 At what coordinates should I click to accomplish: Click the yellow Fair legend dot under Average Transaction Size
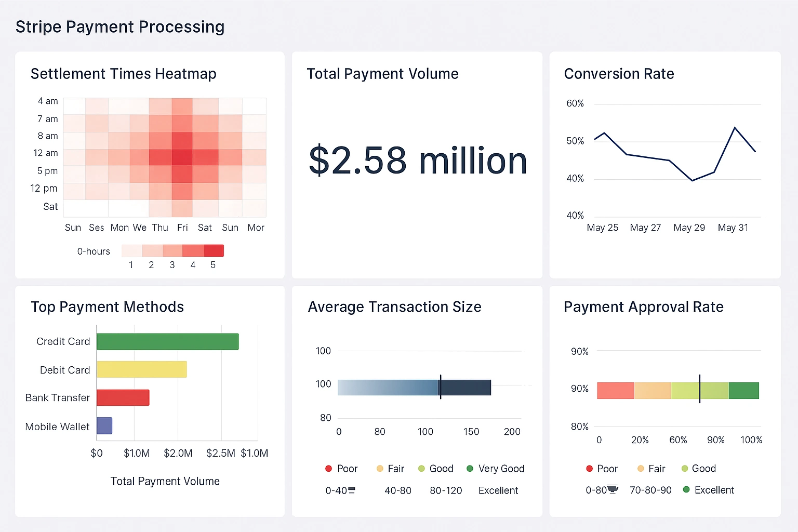[379, 469]
